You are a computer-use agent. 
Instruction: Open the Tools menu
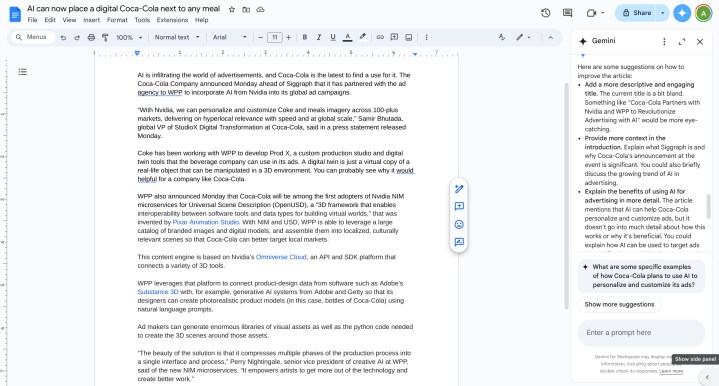tap(142, 20)
